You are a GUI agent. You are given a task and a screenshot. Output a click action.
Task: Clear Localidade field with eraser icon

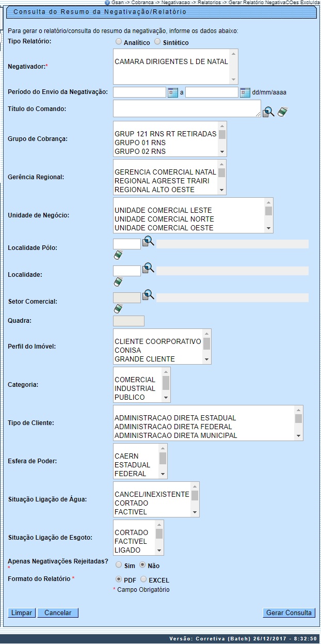(118, 282)
